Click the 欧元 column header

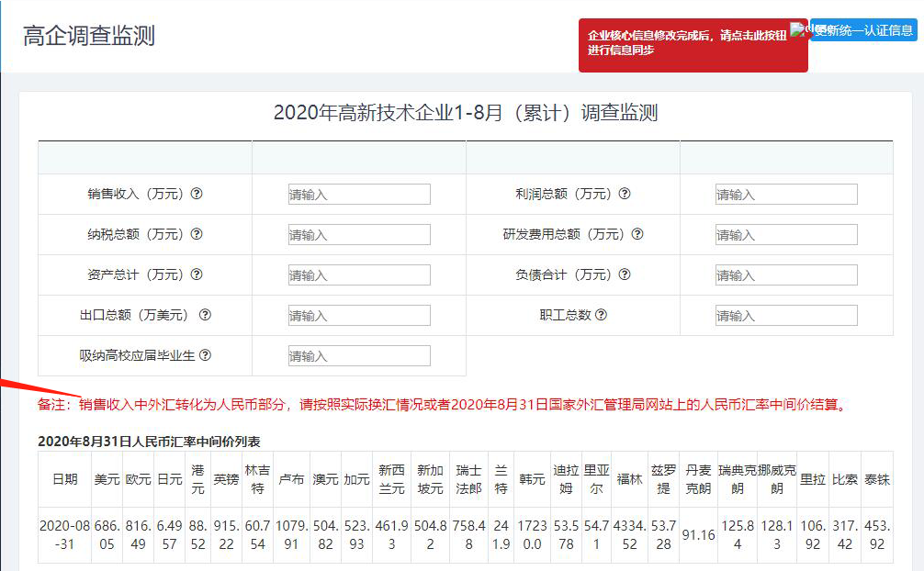(x=138, y=479)
